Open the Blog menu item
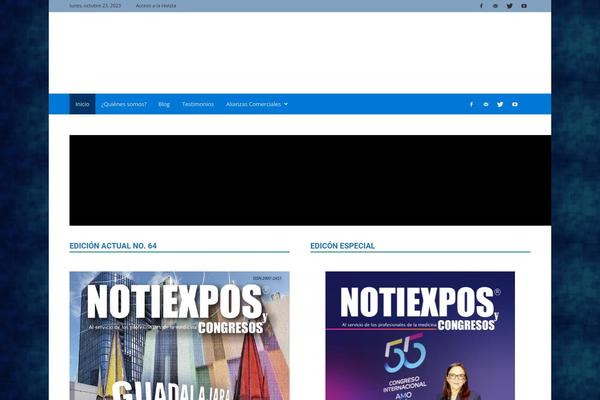 164,104
